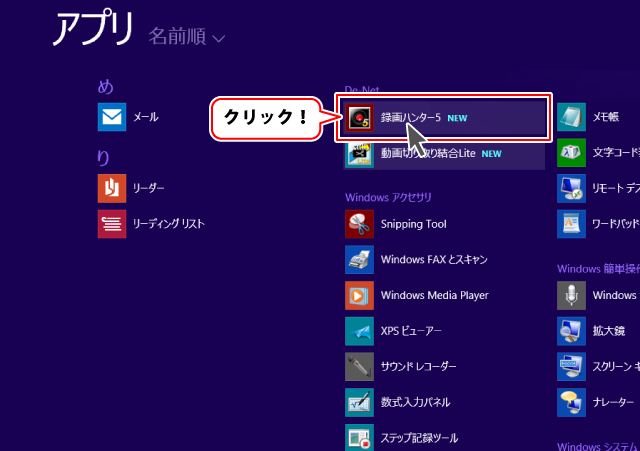The image size is (640, 451).
Task: Click the Windows Media Player label
Action: point(435,295)
